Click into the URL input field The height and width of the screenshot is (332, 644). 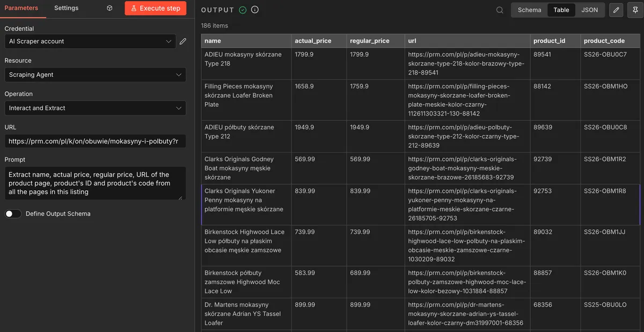[x=96, y=141]
